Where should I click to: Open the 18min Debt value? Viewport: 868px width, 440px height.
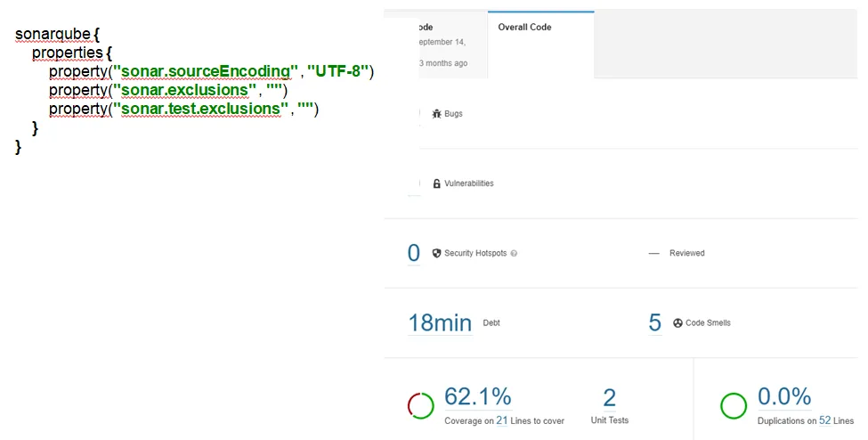[x=440, y=323]
